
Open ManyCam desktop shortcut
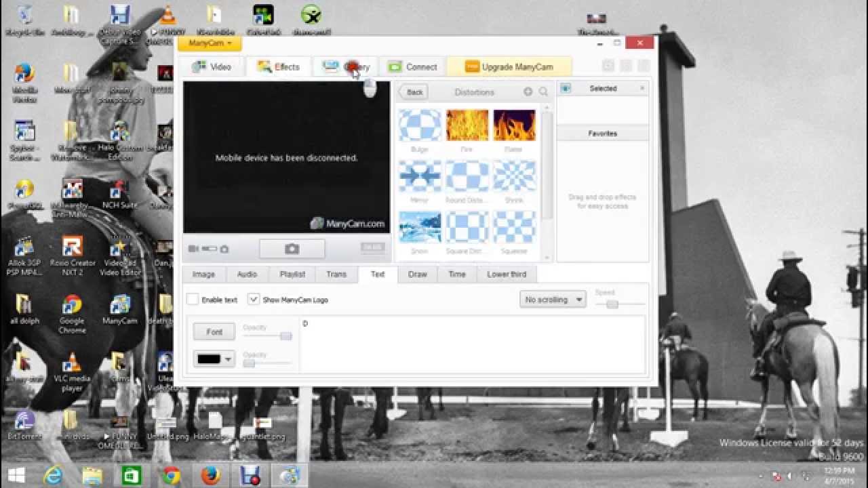[x=120, y=310]
